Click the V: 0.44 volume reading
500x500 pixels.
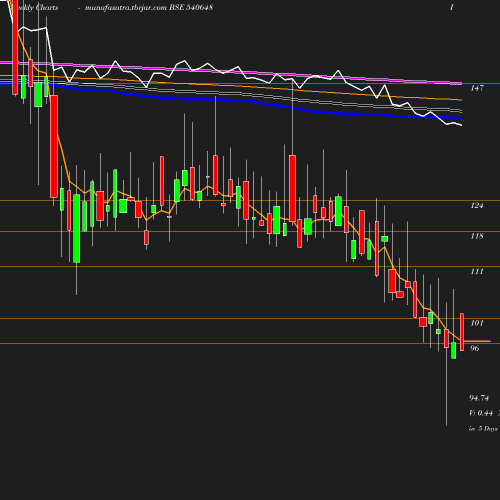click(x=481, y=413)
